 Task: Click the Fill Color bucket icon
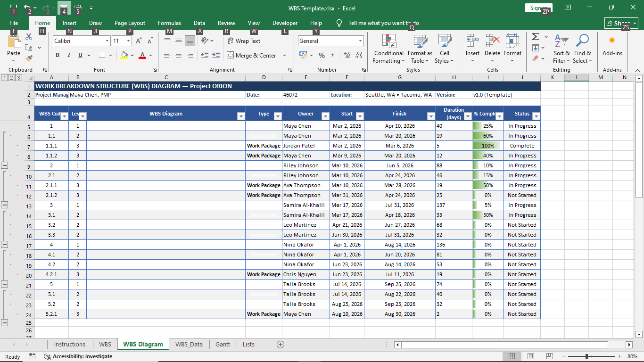[124, 55]
